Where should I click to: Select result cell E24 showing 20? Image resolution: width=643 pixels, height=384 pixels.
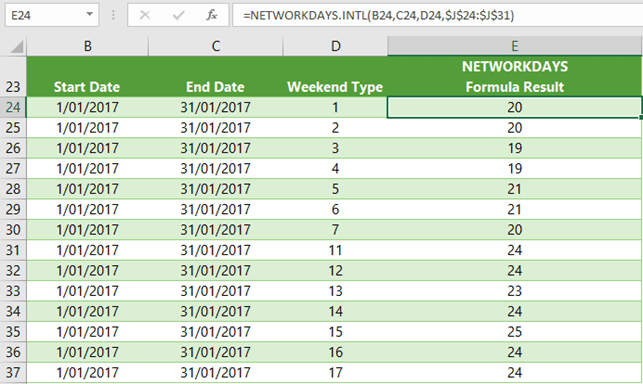pos(515,107)
